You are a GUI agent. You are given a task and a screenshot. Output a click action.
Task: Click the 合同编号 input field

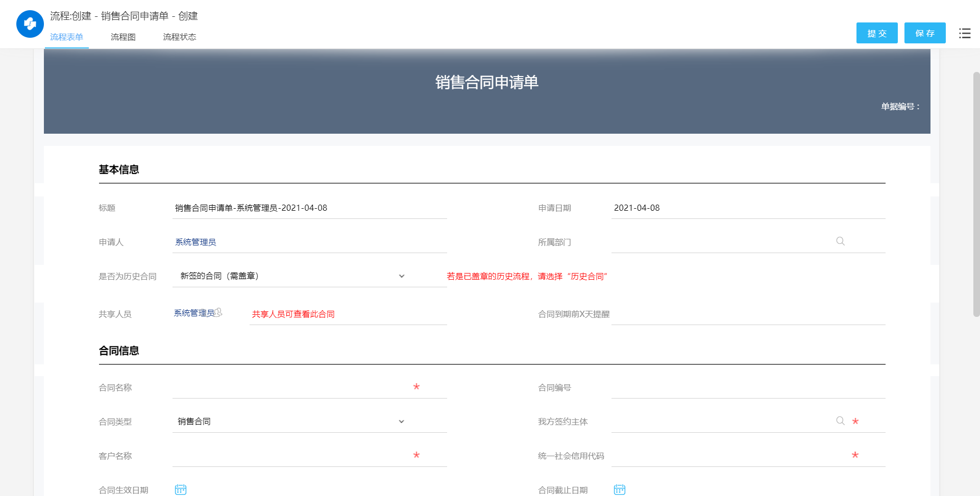[x=748, y=387]
